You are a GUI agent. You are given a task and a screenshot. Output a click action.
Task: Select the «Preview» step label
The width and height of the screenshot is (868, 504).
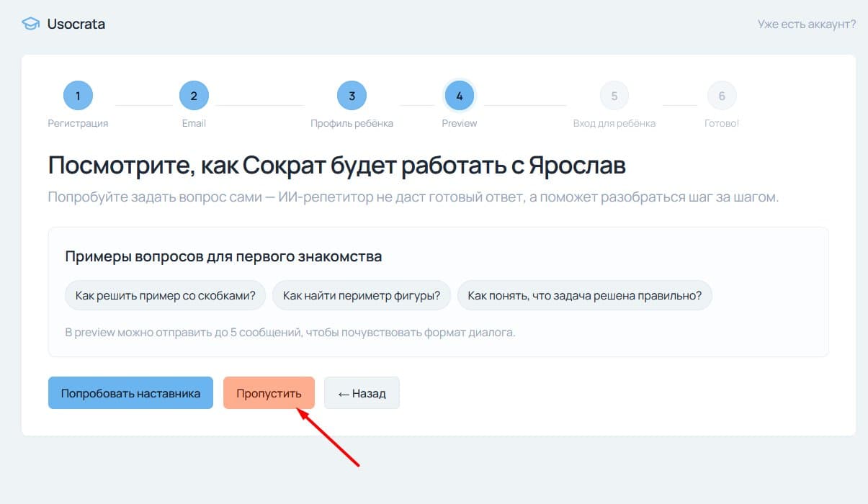click(x=459, y=122)
